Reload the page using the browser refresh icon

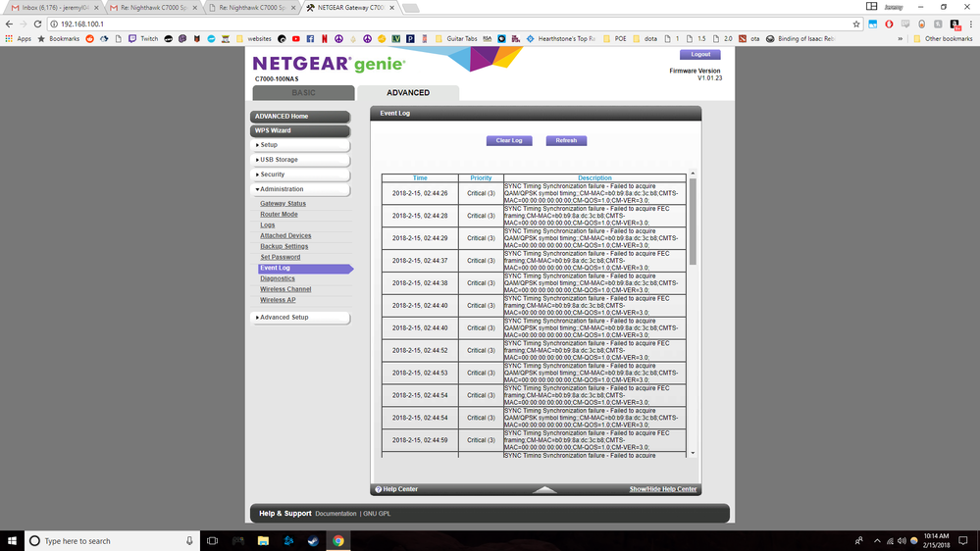[37, 24]
